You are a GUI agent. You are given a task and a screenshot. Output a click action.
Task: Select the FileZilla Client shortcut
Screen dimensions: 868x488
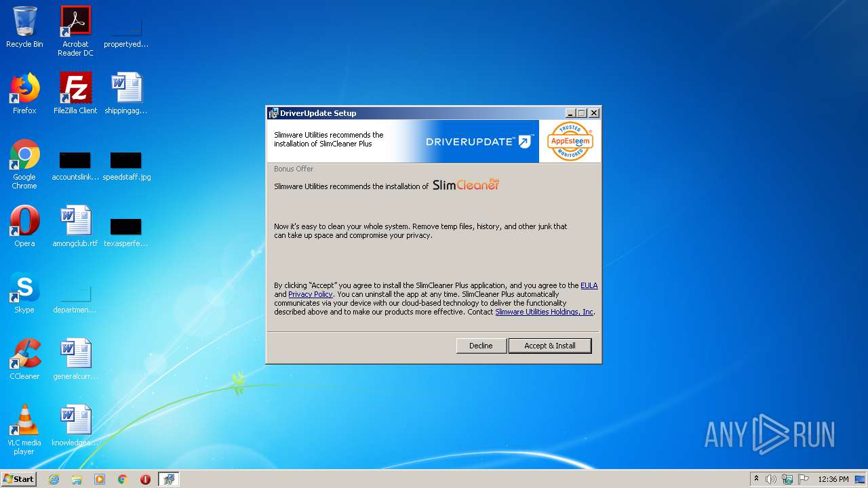point(75,94)
